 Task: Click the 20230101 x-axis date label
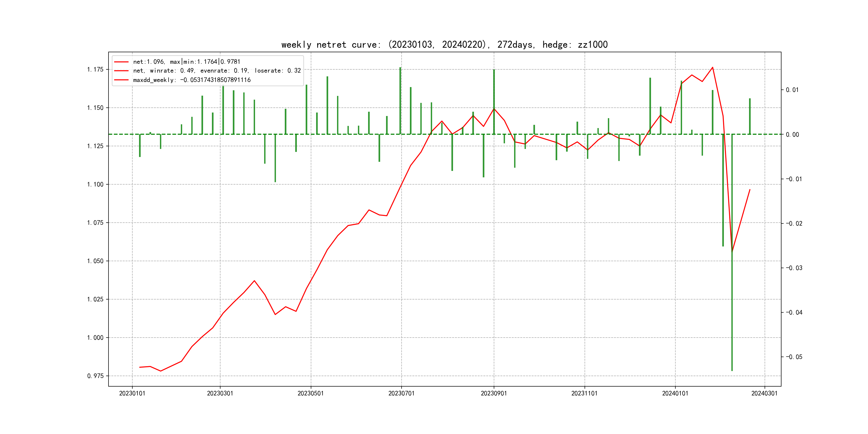tap(132, 393)
